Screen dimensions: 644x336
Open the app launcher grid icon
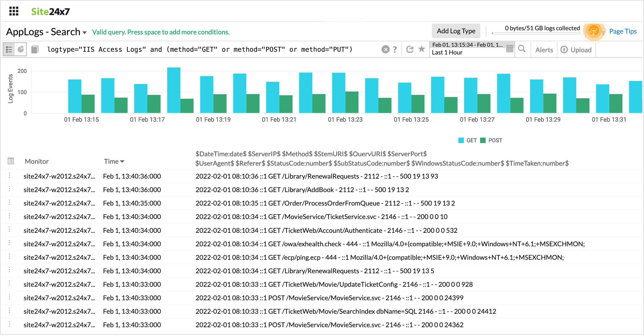14,11
